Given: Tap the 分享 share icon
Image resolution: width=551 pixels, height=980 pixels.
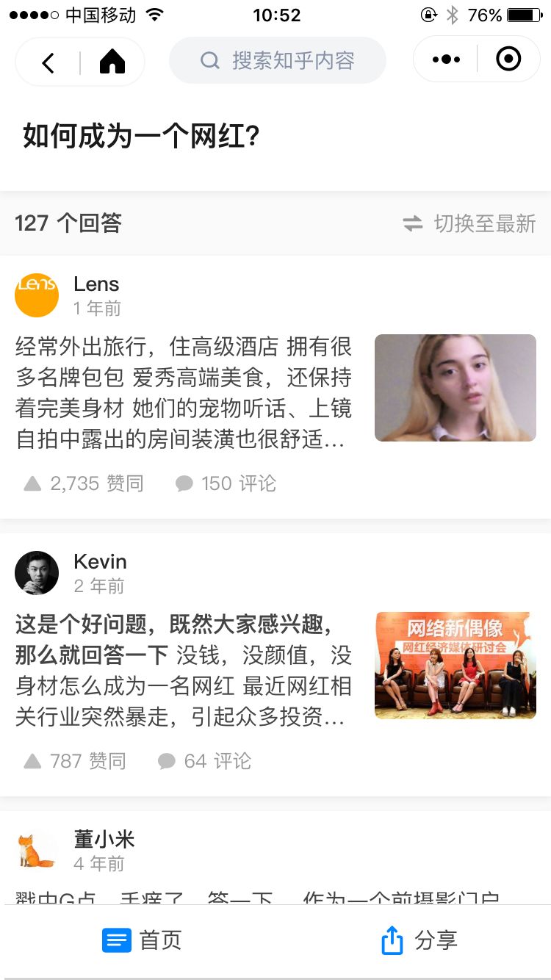Looking at the screenshot, I should point(392,940).
